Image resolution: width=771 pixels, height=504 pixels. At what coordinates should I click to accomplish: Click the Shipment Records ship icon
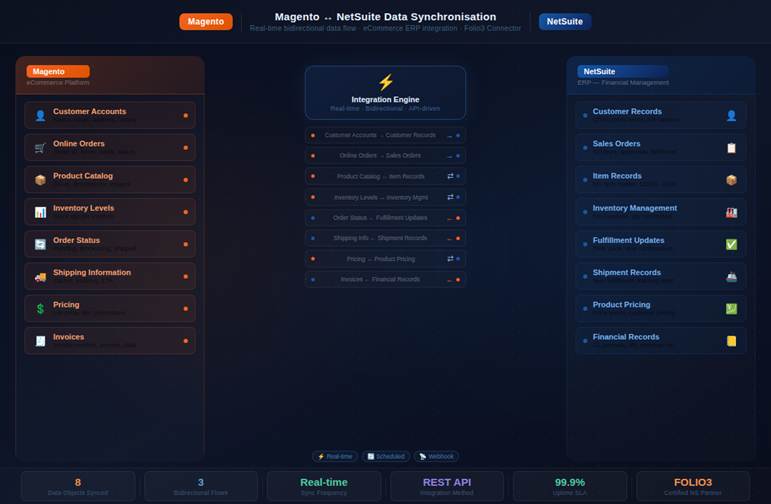click(x=731, y=276)
